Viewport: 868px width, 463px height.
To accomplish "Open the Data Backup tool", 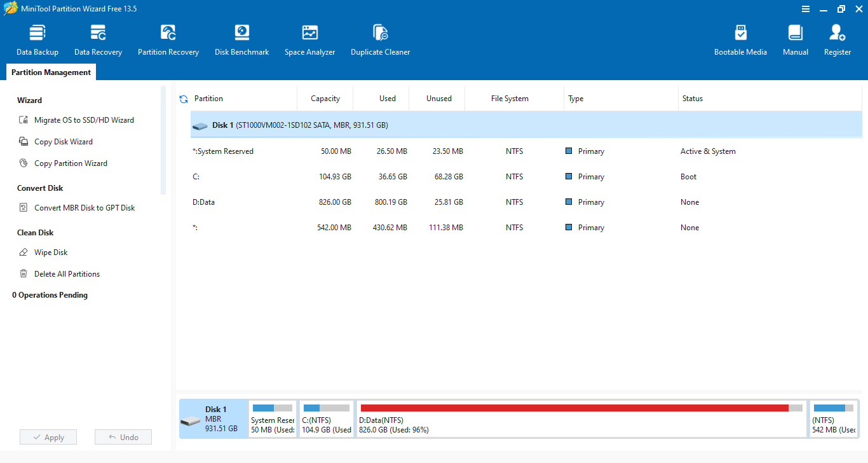I will (37, 40).
